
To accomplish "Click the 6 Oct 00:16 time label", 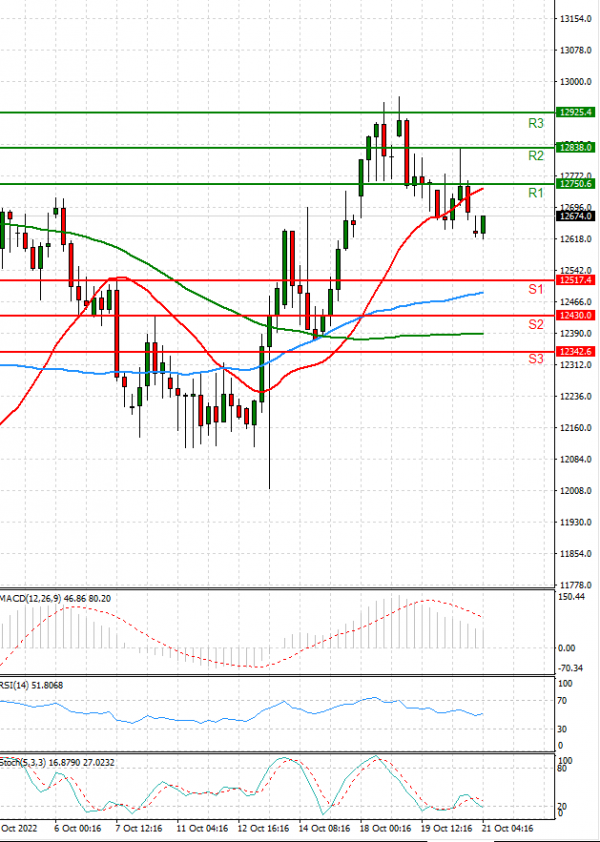I will tap(77, 829).
